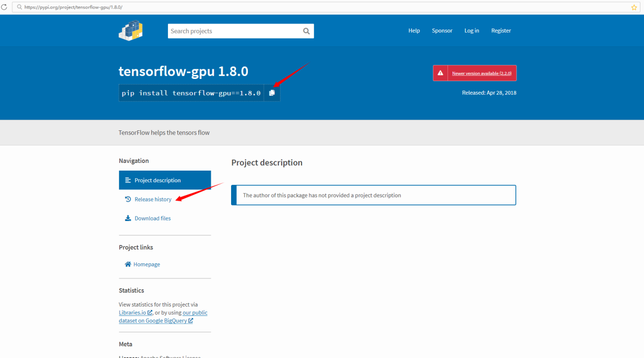Open the Libraries.io link

[132, 313]
